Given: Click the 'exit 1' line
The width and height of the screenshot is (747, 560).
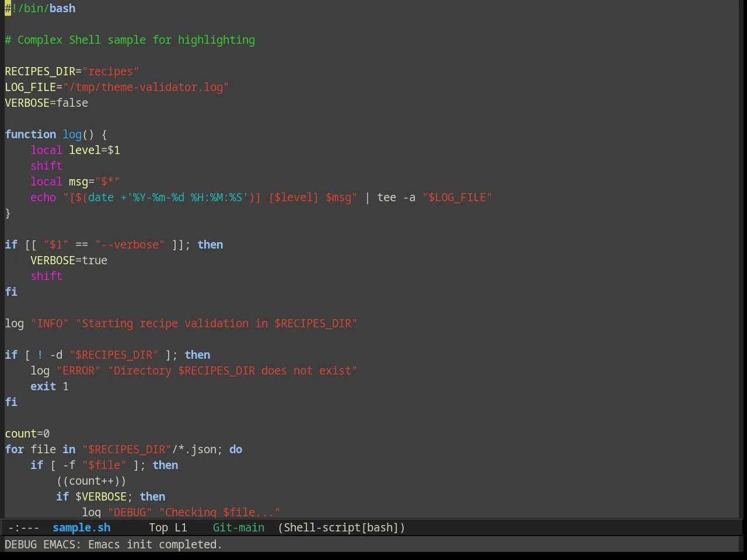Looking at the screenshot, I should pos(50,386).
